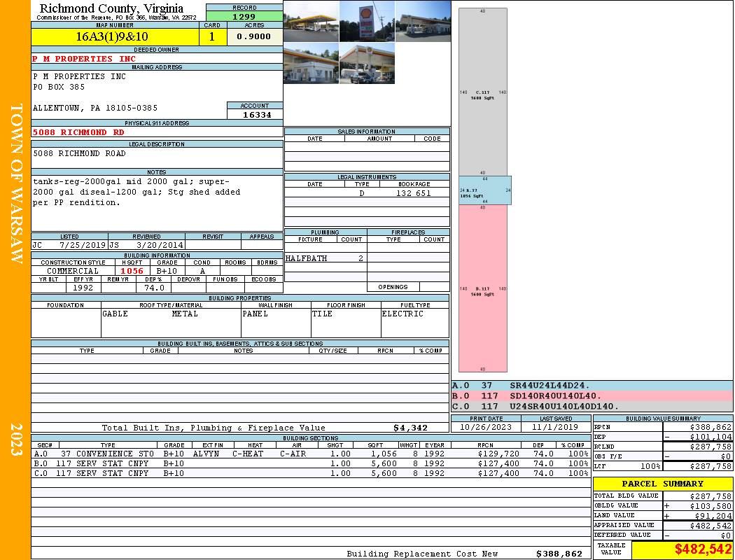The width and height of the screenshot is (735, 560).
Task: Open the photo with truck under canopy
Action: pos(367,64)
